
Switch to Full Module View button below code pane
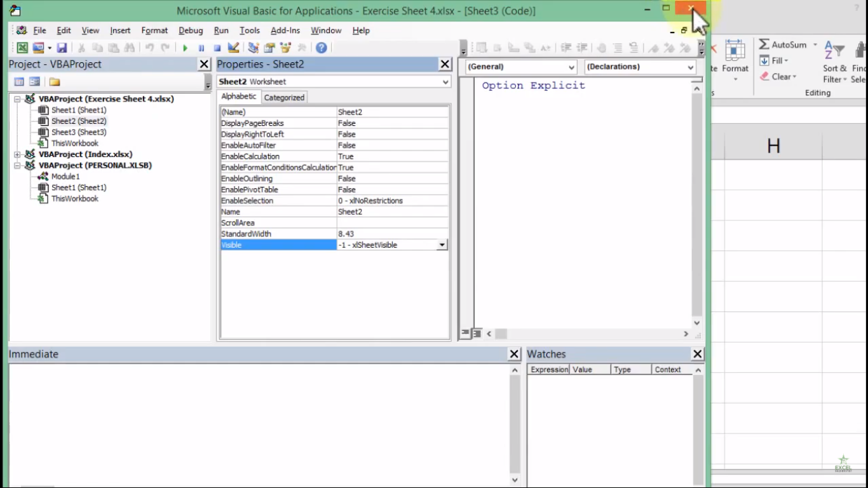click(x=477, y=333)
